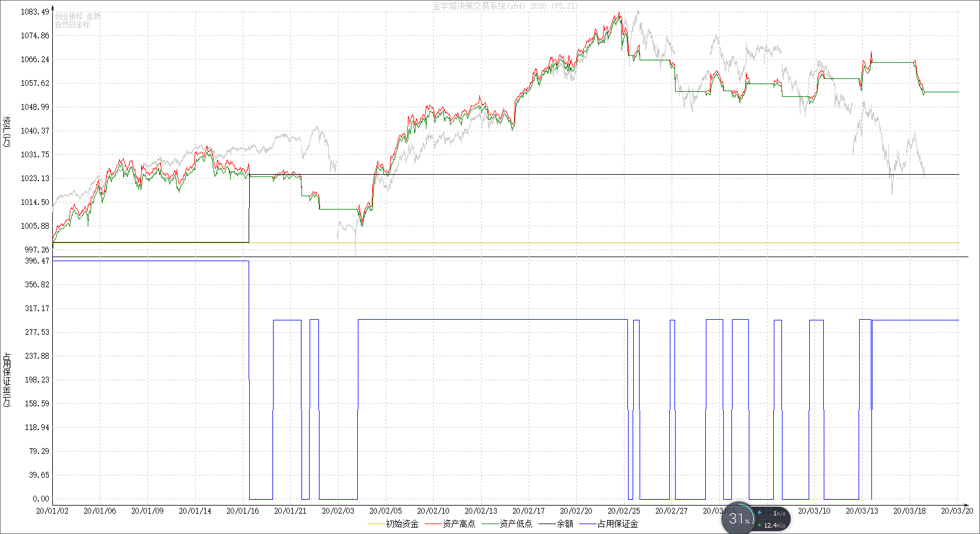
Task: Click the 0.00 margin axis value
Action: click(41, 499)
